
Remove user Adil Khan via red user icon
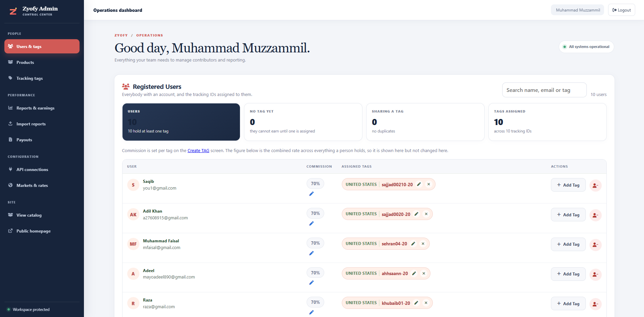tap(595, 215)
